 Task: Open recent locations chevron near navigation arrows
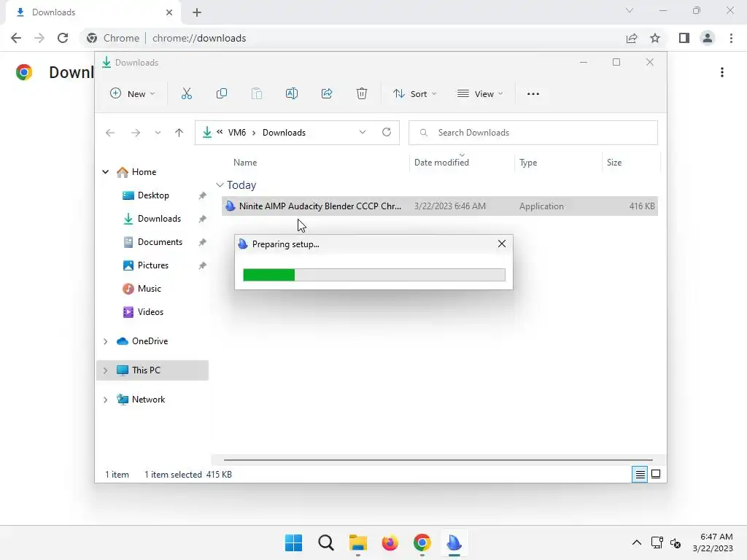click(x=158, y=133)
